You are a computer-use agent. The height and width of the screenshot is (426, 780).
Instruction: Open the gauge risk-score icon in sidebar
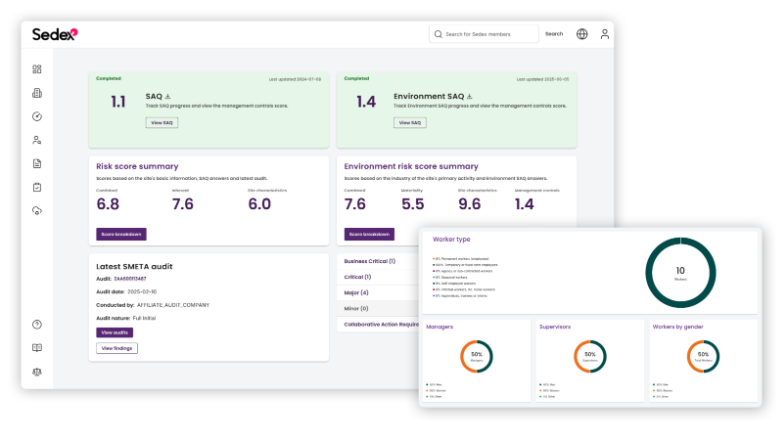point(37,116)
